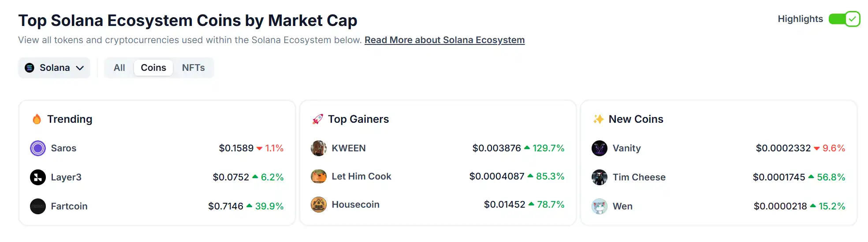
Task: Open the Top Gainers section heading
Action: pos(358,119)
